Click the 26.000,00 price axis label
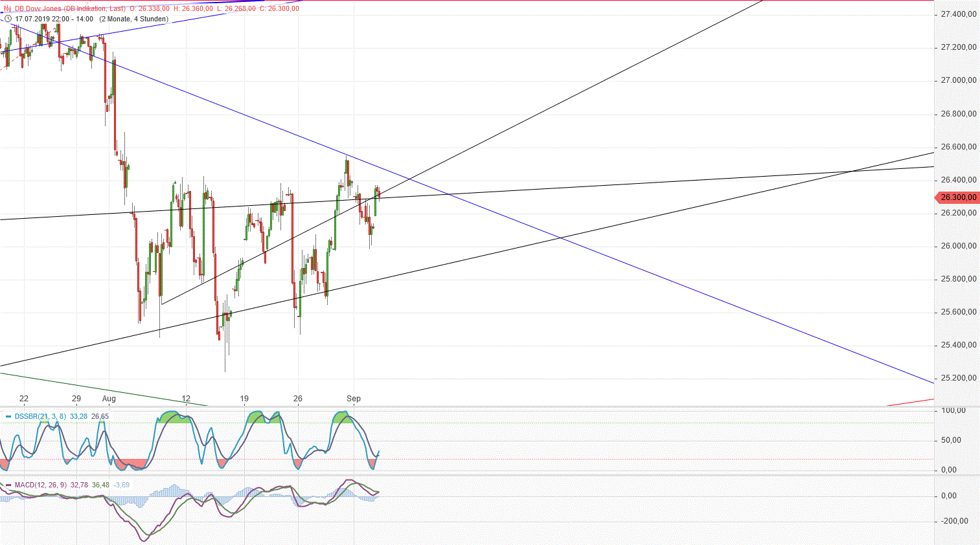This screenshot has width=980, height=545. [959, 246]
